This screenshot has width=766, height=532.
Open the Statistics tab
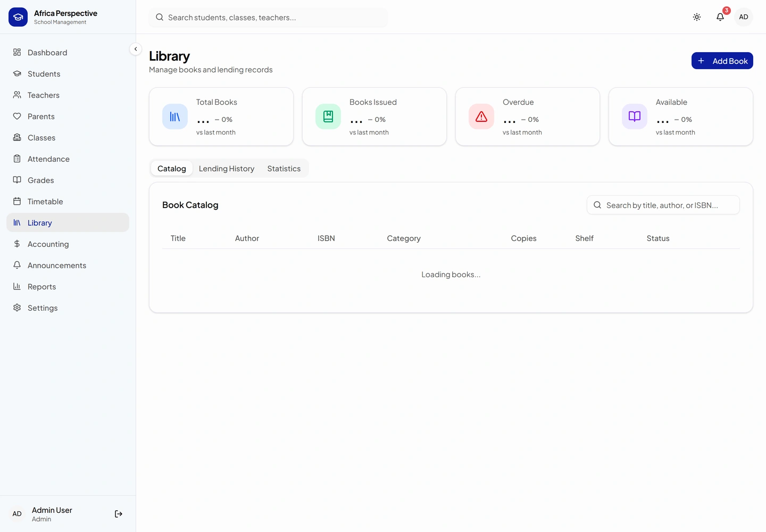[x=284, y=169]
